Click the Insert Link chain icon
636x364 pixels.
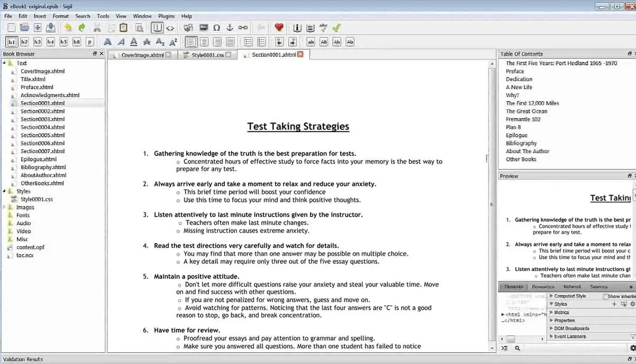[243, 28]
